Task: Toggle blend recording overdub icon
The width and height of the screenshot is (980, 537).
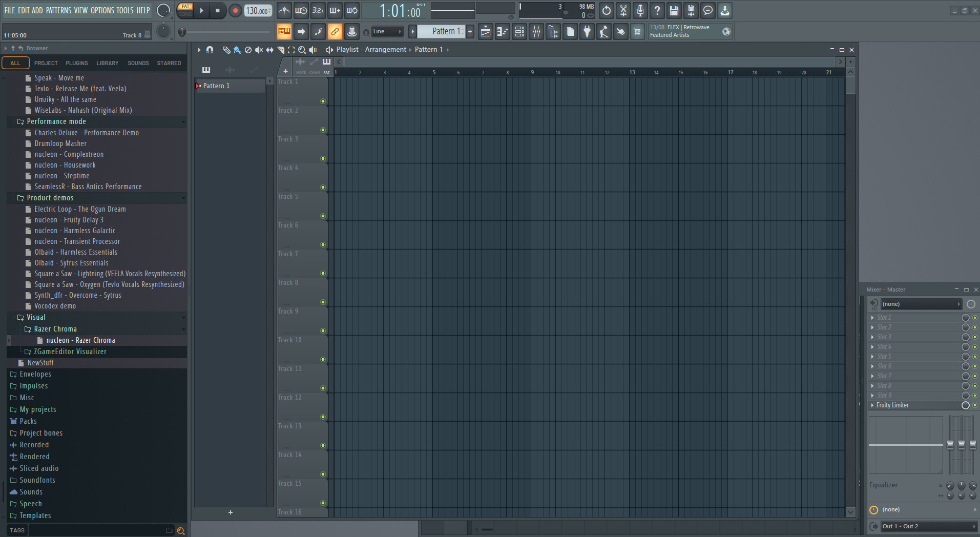Action: click(x=335, y=10)
